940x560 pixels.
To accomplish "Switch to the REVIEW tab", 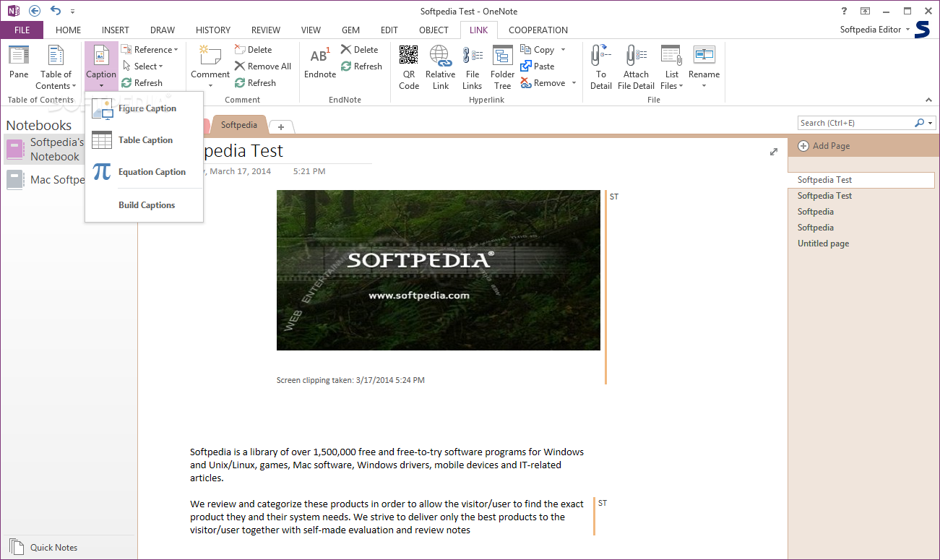I will pyautogui.click(x=266, y=30).
